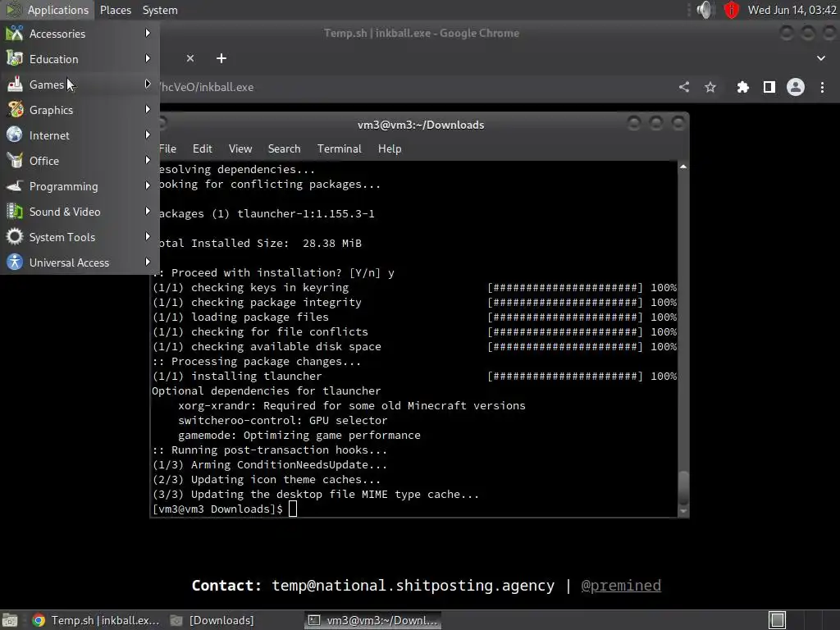Click the show desktop icon in taskbar
840x630 pixels.
pos(10,620)
